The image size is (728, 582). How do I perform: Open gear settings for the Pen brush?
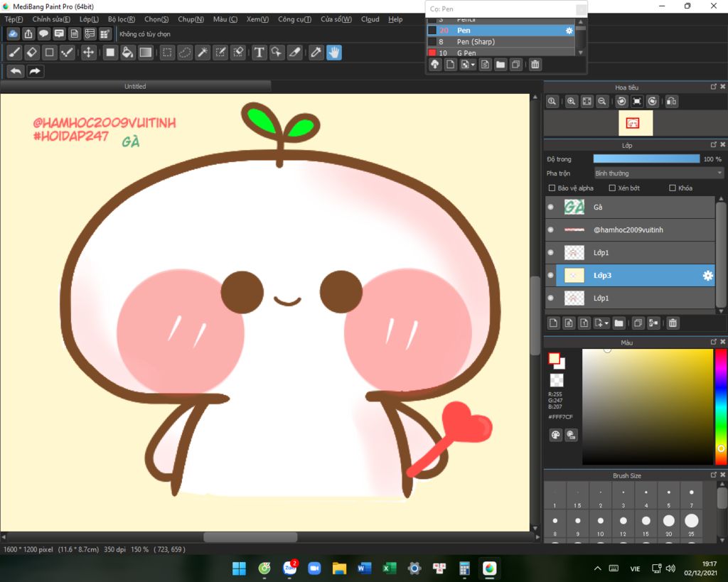click(569, 31)
